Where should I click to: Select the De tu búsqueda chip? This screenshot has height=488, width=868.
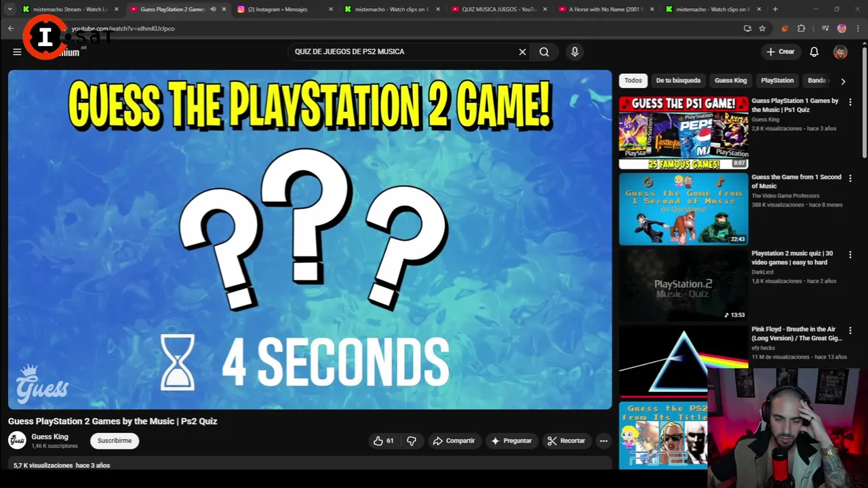pos(678,80)
